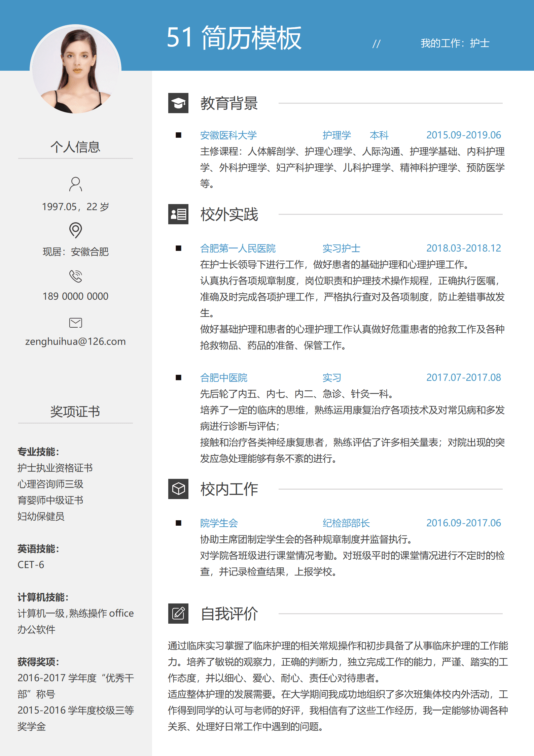
Task: Click the date range 2016.09-2017.06
Action: click(x=464, y=523)
